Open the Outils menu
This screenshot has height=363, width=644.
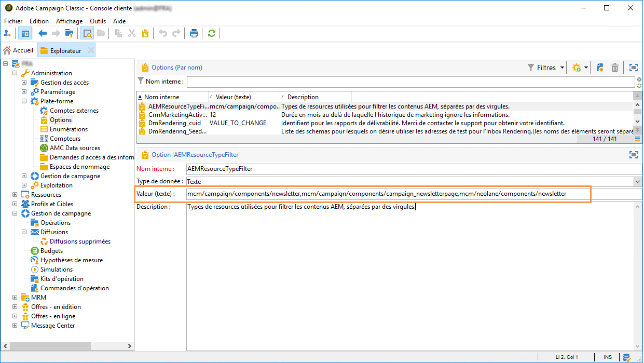pos(98,21)
